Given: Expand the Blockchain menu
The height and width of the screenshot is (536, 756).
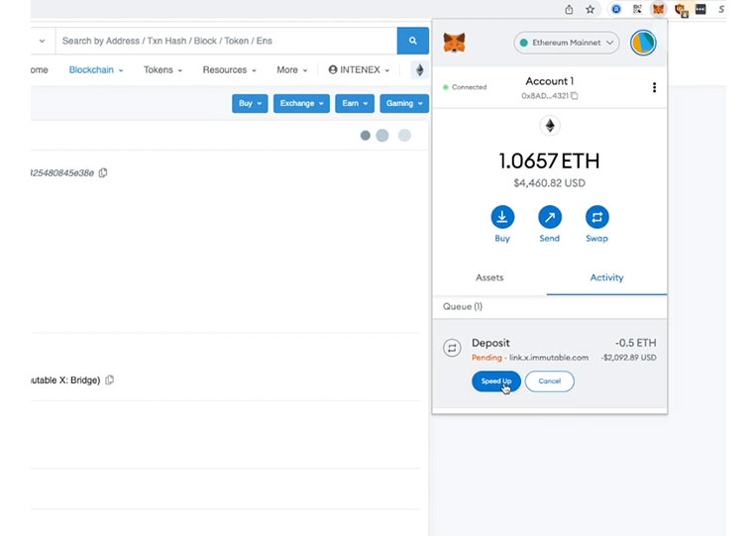Looking at the screenshot, I should click(x=96, y=70).
